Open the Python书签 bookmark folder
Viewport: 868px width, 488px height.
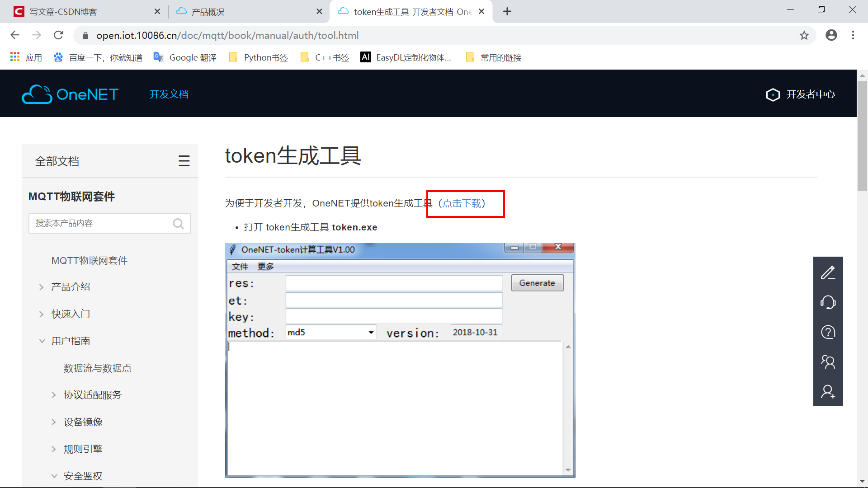click(259, 57)
